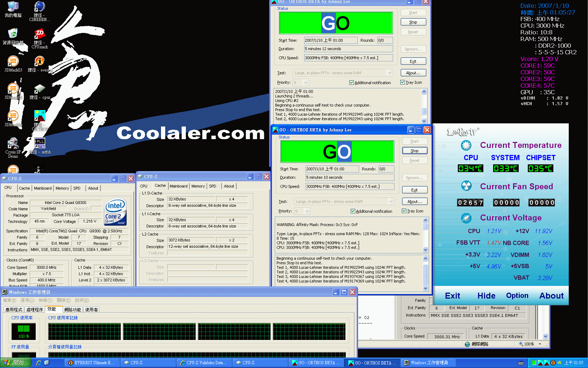This screenshot has width=588, height=368.
Task: Open the Crysis SP Demo icon
Action: point(13,147)
